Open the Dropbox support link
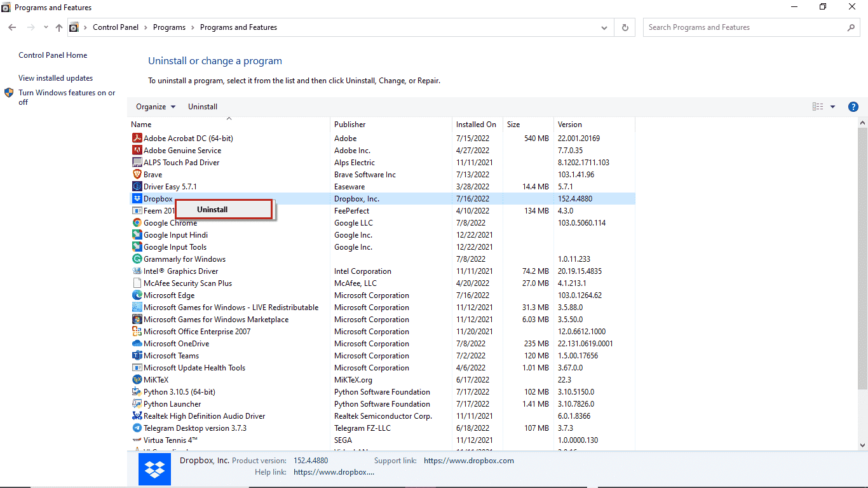 click(469, 461)
